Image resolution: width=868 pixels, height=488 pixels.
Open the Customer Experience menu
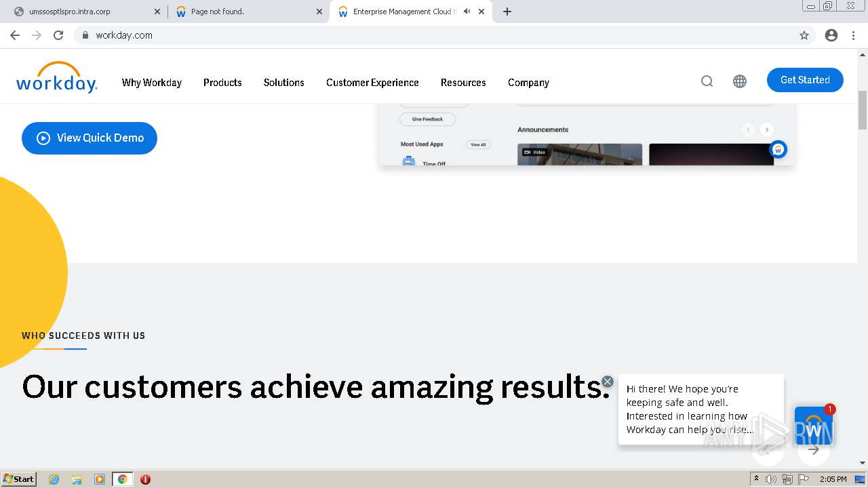(372, 83)
